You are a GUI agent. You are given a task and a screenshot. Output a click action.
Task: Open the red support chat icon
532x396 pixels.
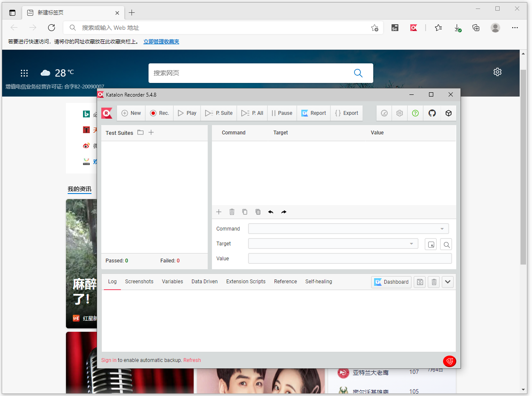coord(449,361)
